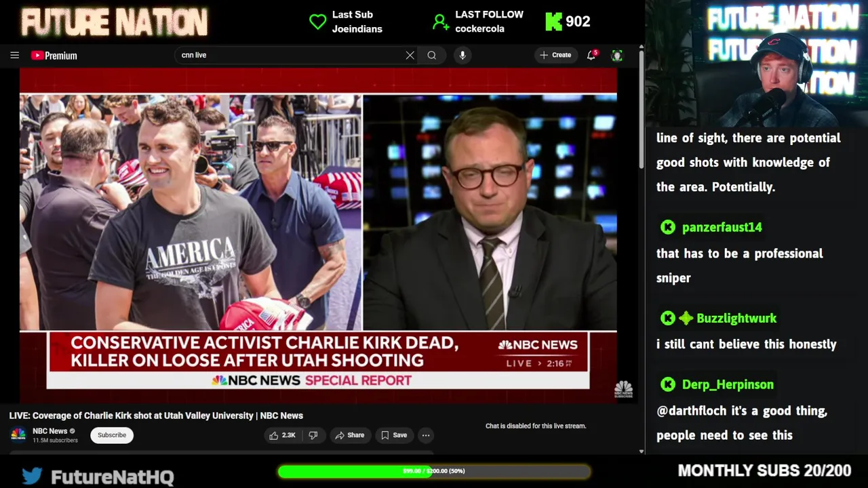Click the NBC News live video player
The width and height of the screenshot is (868, 488).
318,236
